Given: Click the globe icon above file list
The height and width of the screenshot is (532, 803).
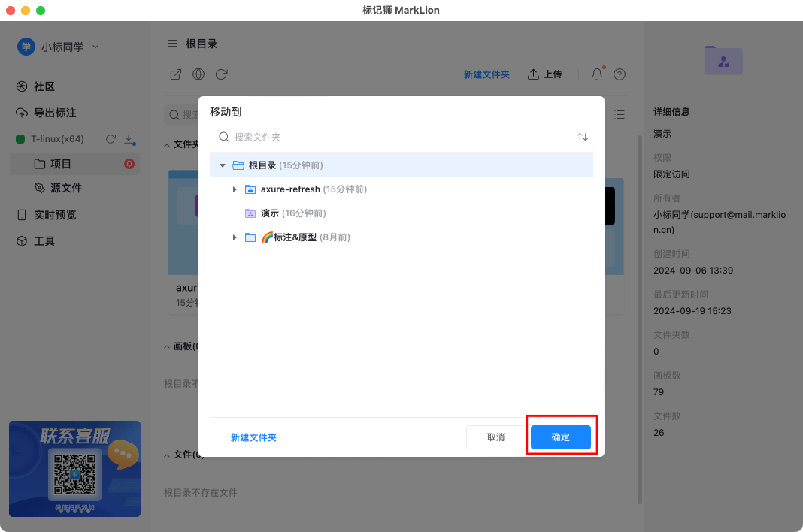Looking at the screenshot, I should (x=197, y=74).
